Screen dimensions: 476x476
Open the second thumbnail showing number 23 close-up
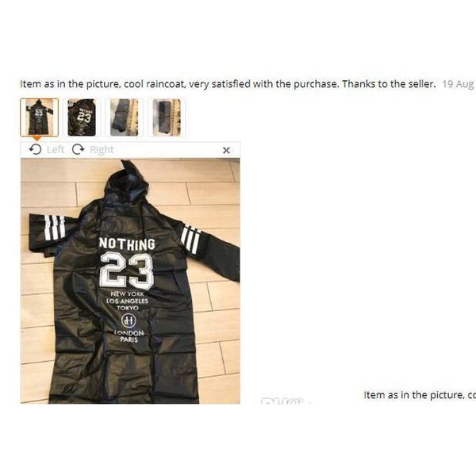pos(82,117)
